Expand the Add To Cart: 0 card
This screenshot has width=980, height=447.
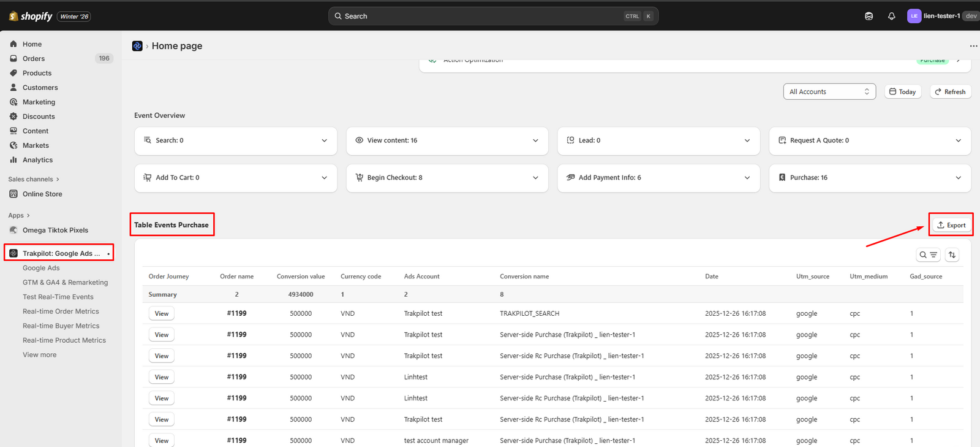[236, 178]
